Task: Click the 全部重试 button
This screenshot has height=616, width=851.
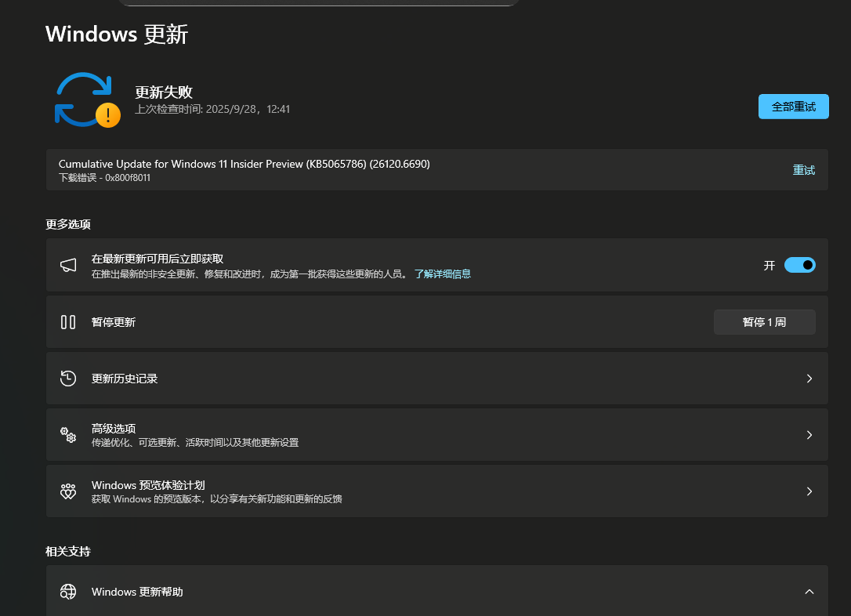Action: click(794, 107)
